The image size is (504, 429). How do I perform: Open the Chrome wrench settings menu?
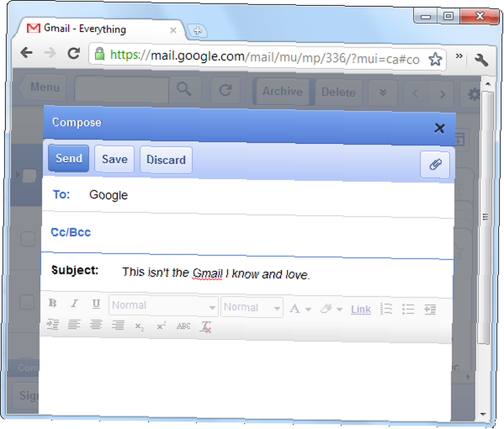click(481, 60)
